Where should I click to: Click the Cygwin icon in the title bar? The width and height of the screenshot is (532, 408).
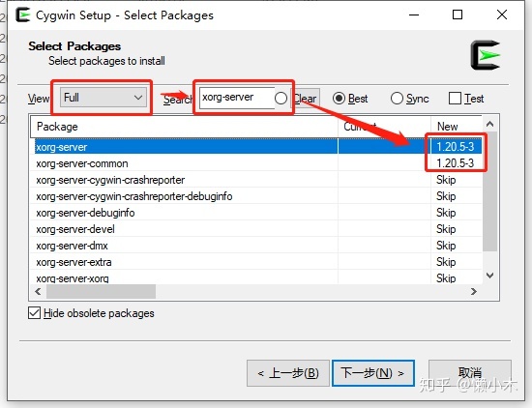pyautogui.click(x=23, y=15)
